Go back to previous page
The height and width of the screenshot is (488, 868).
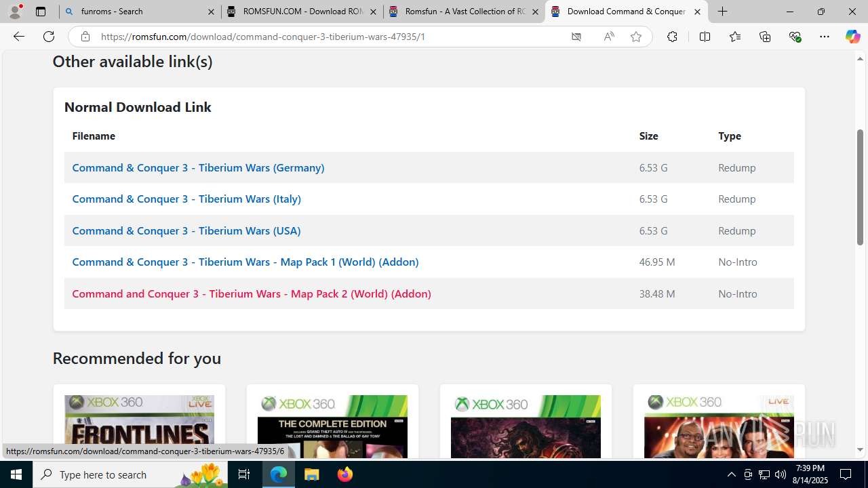click(19, 37)
